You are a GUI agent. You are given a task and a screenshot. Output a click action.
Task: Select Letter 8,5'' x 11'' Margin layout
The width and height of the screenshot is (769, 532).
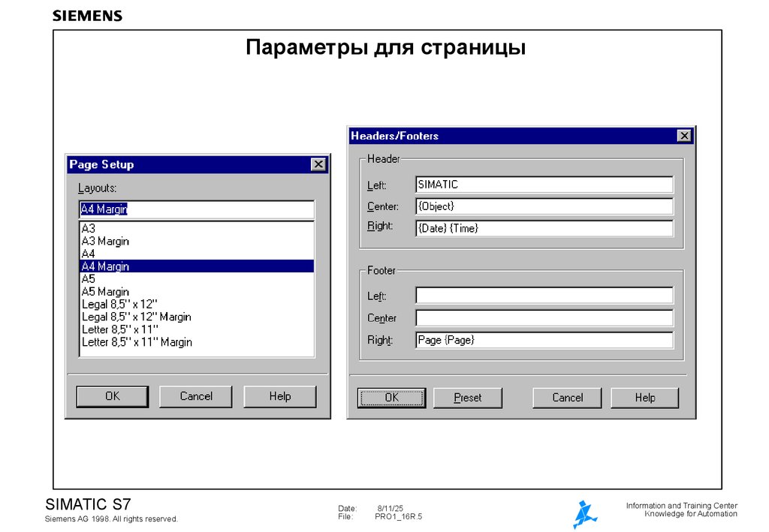pos(197,342)
